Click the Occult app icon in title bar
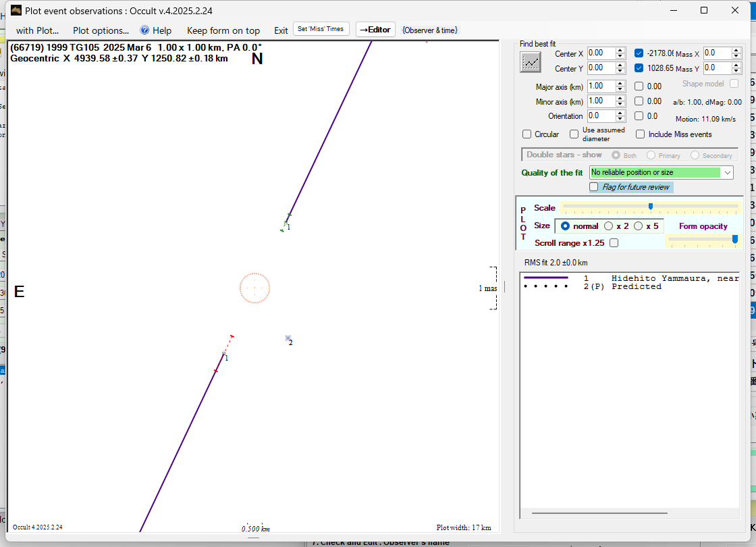Screen dimensions: 756x547 (x=16, y=10)
